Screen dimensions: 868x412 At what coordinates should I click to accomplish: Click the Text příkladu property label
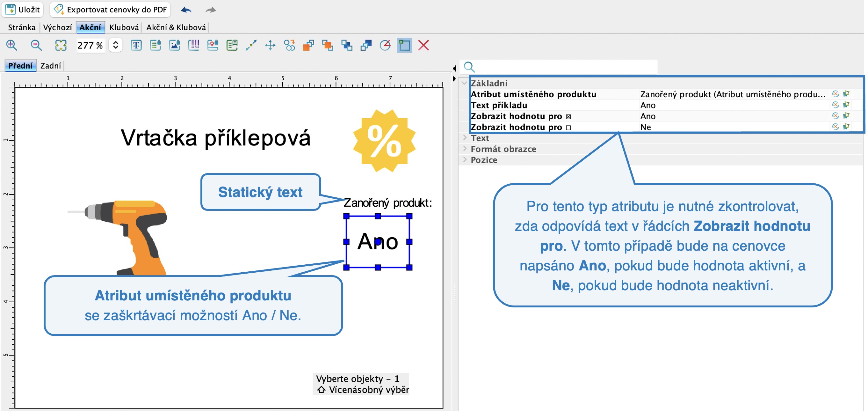(499, 105)
